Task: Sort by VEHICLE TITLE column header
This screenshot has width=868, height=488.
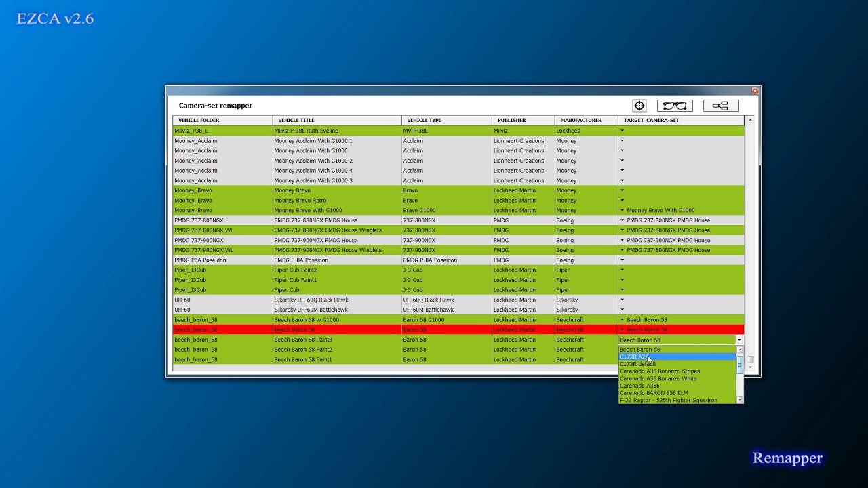Action: point(337,120)
